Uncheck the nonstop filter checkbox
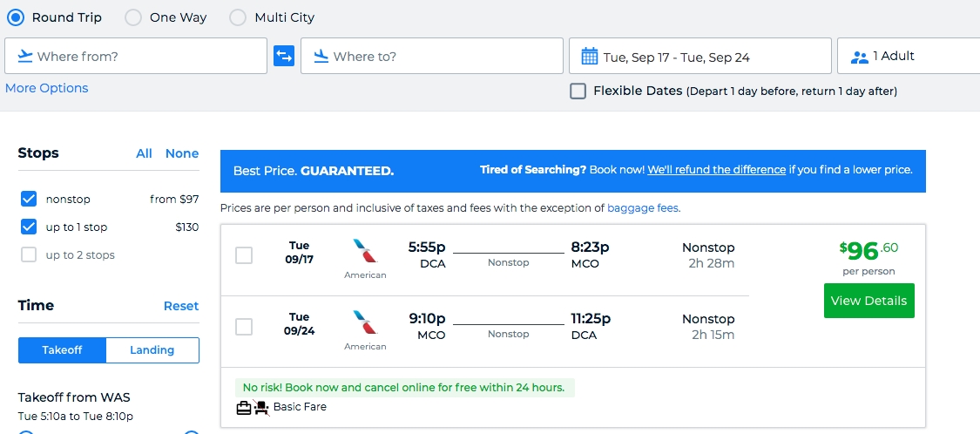 [x=29, y=199]
